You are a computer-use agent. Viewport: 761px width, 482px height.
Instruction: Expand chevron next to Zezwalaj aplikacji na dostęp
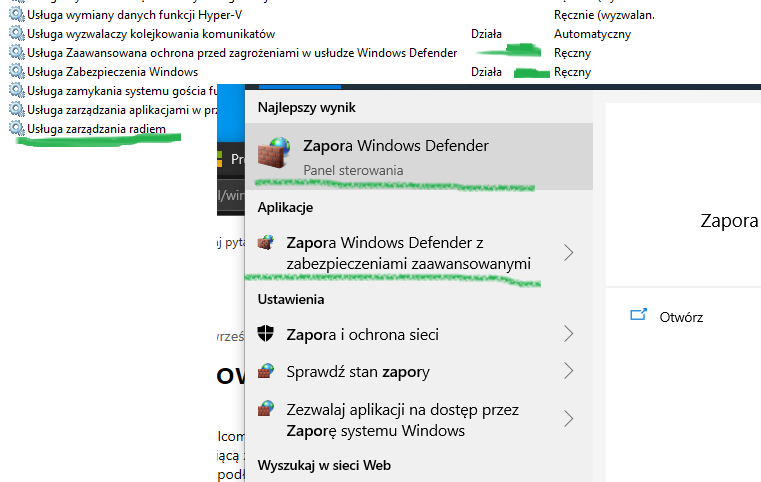click(569, 418)
